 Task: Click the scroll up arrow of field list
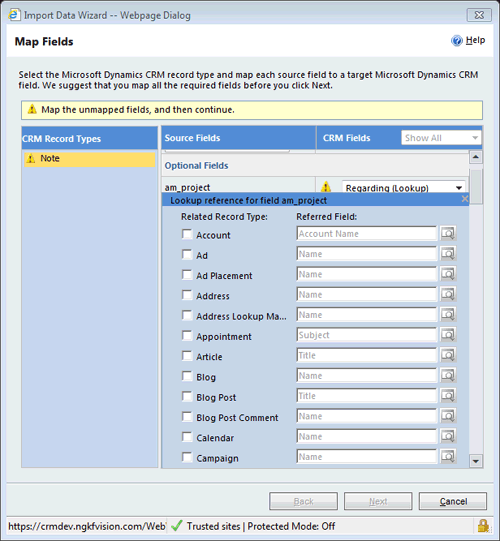(476, 157)
